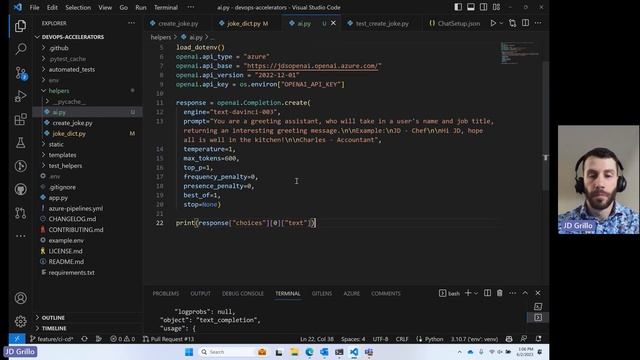Viewport: 640px width, 360px height.
Task: Switch to PROBLEMS panel tab
Action: coord(166,293)
